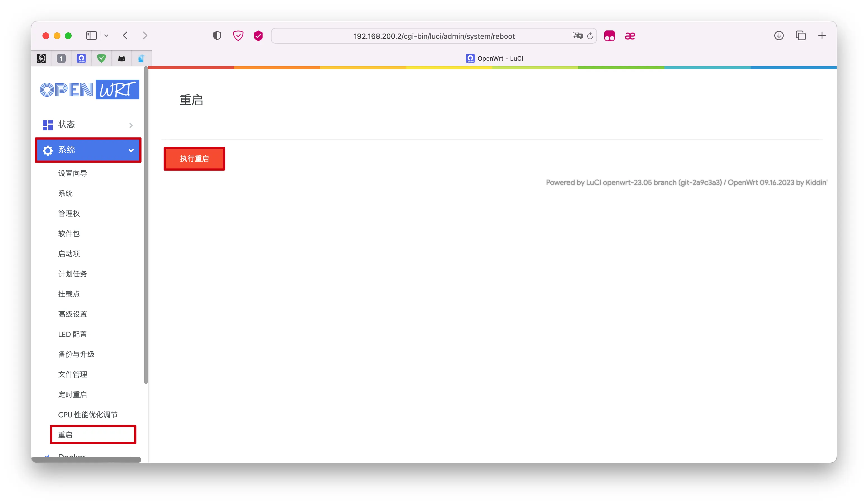Screen dimensions: 868x504
Task: Open LED 配置 in the sidebar
Action: 72,334
